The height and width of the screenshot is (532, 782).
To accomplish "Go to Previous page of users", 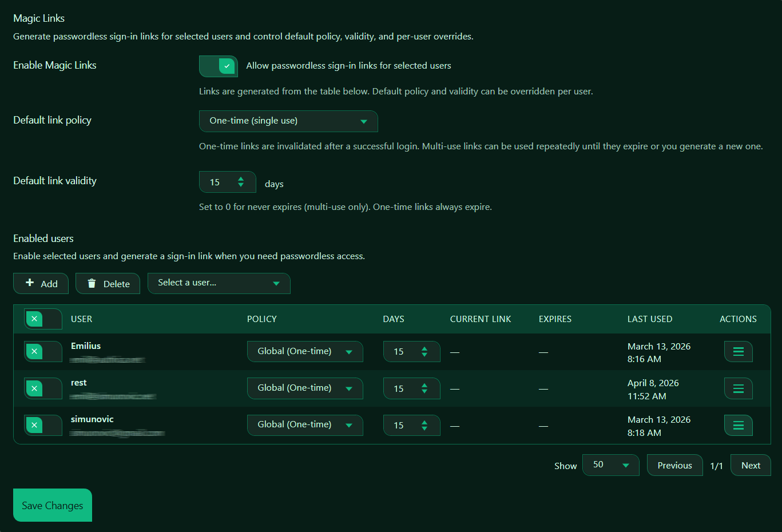I will (674, 466).
